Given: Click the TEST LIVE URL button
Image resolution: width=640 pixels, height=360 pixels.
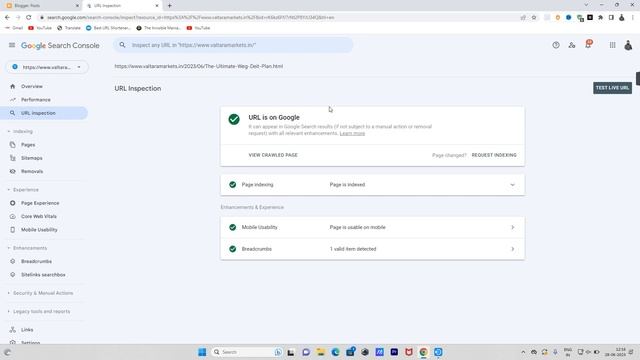Looking at the screenshot, I should pyautogui.click(x=612, y=88).
